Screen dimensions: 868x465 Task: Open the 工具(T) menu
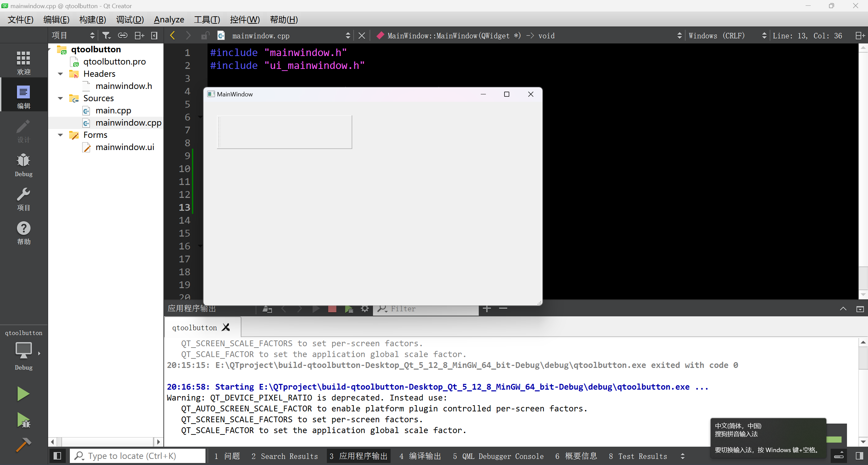(206, 19)
